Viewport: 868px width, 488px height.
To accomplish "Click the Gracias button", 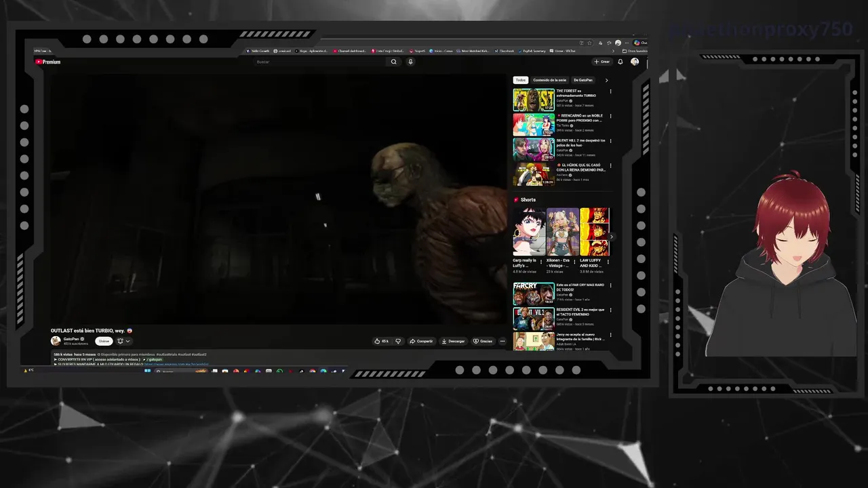I will point(483,341).
